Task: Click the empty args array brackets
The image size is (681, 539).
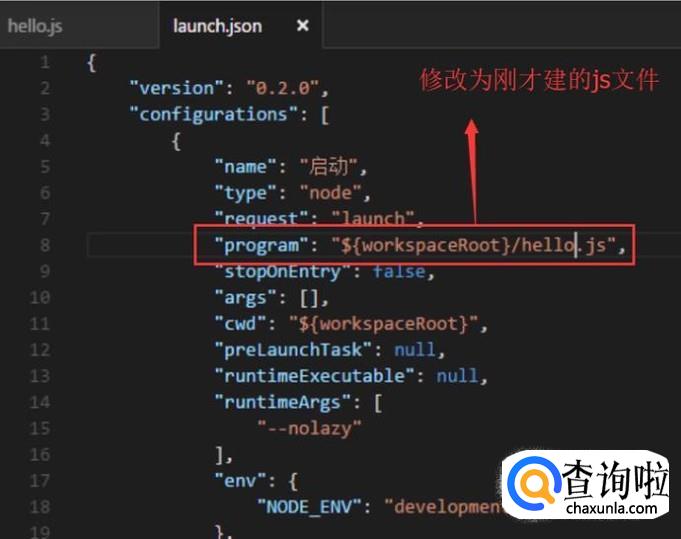Action: pos(309,298)
